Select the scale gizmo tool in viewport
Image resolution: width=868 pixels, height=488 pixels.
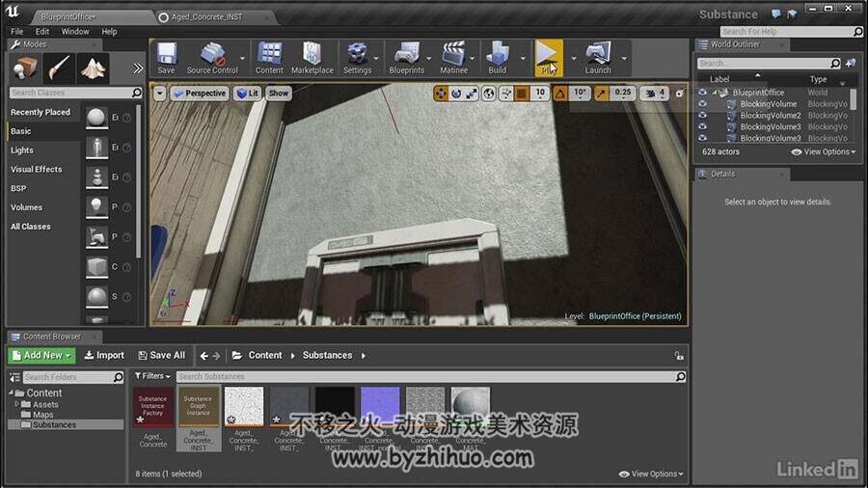[x=471, y=94]
